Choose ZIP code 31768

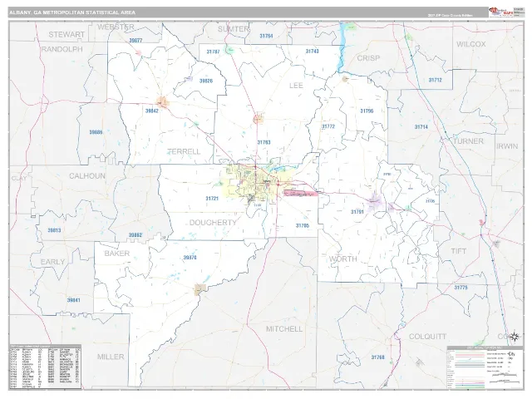point(378,357)
